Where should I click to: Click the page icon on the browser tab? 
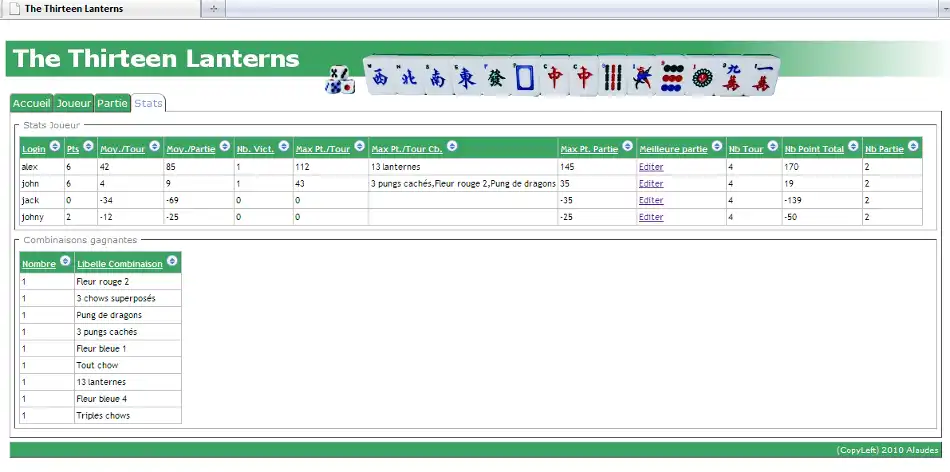pyautogui.click(x=15, y=8)
